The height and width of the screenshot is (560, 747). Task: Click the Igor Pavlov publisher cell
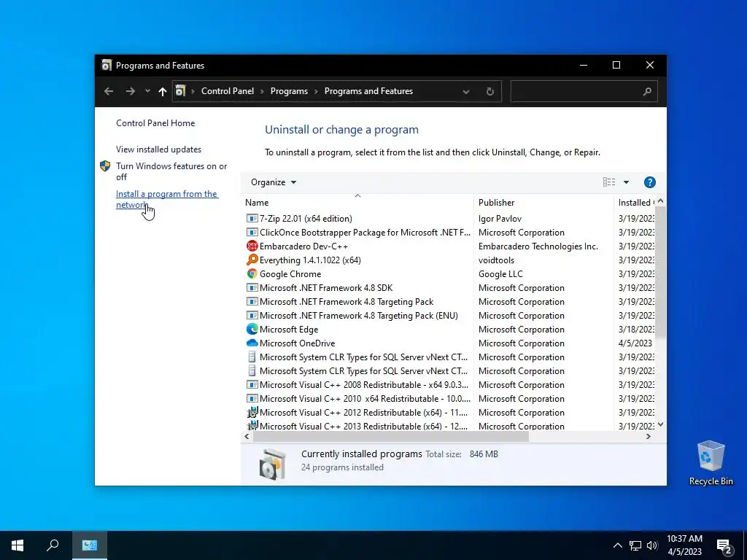(500, 219)
